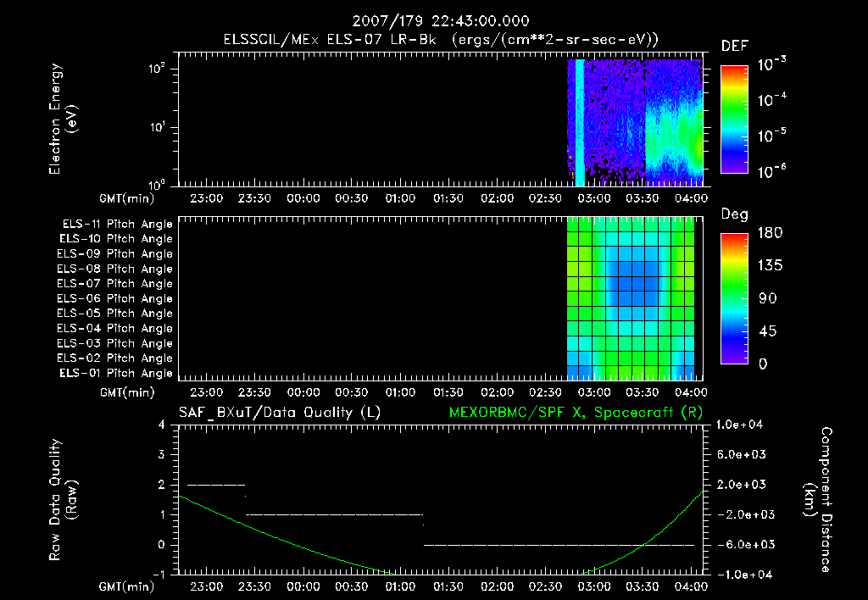This screenshot has width=868, height=600.
Task: Click GMT(min) label under top spectrogram
Action: [x=127, y=198]
